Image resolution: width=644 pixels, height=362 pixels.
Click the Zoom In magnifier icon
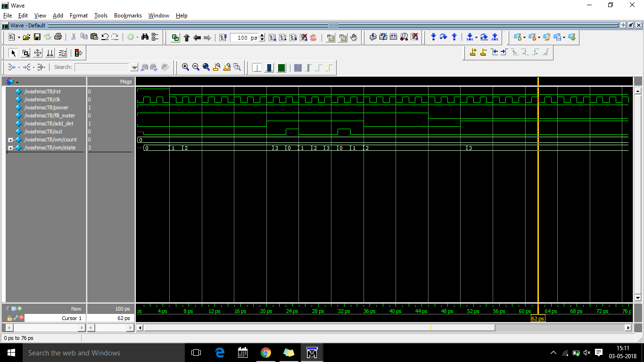[x=186, y=67]
